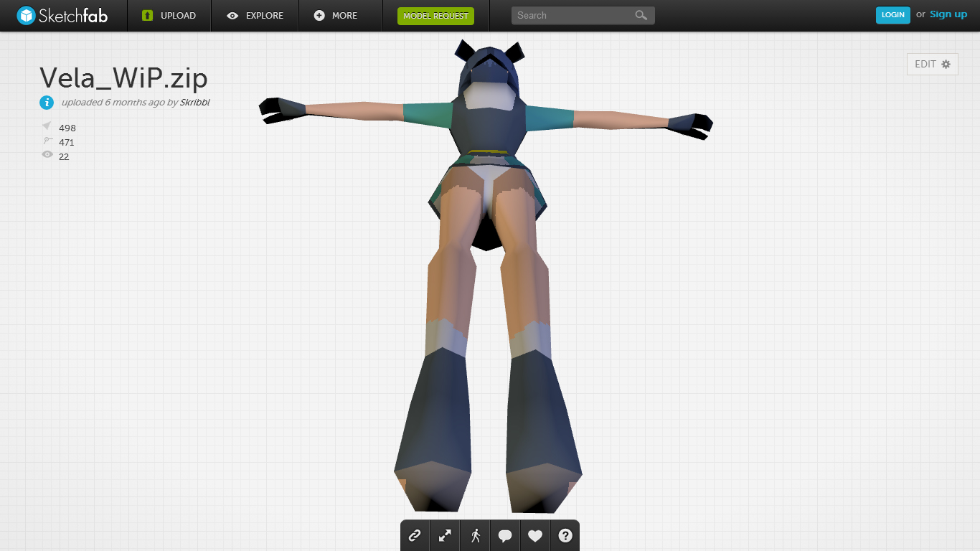Click the search magnifier icon
Viewport: 980px width, 551px height.
(641, 15)
